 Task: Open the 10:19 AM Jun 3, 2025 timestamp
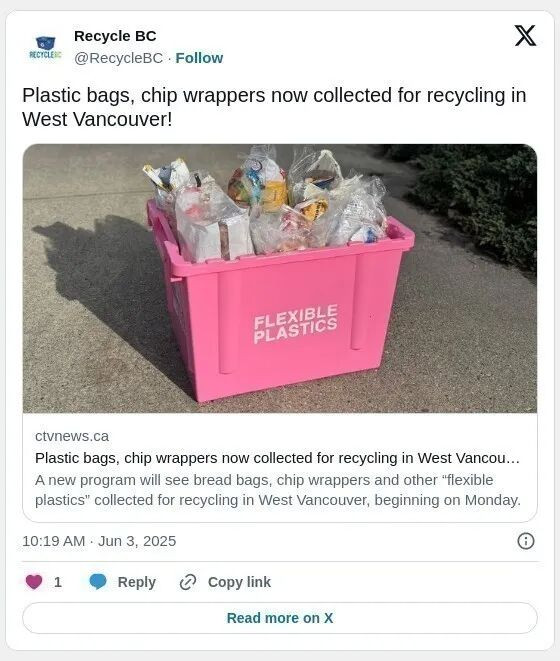click(x=99, y=541)
